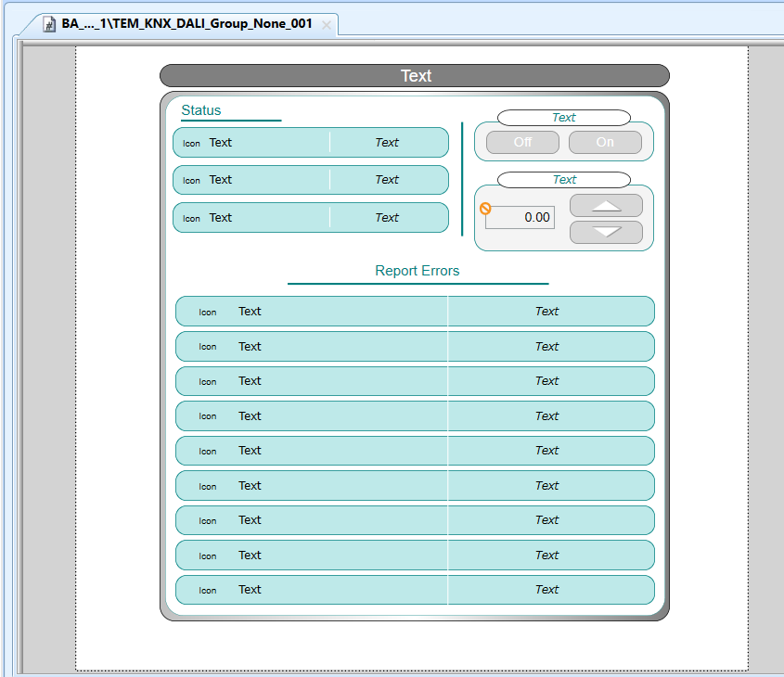Click the Icon placeholder in first Status row
The height and width of the screenshot is (677, 784).
pyautogui.click(x=191, y=144)
